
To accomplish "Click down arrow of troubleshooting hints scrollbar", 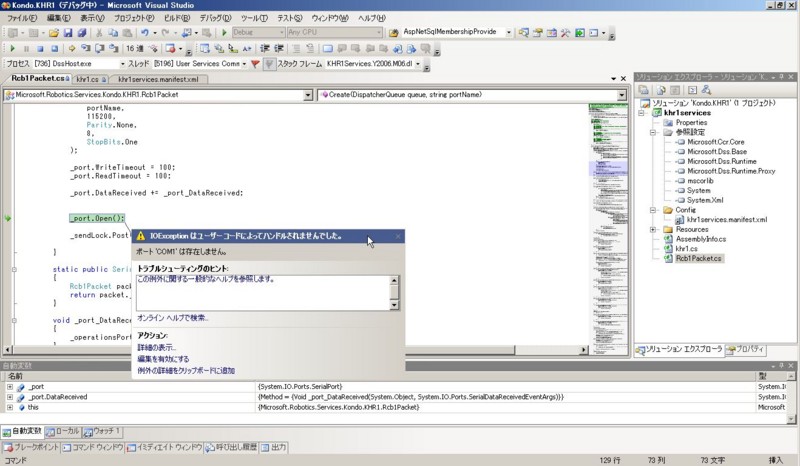I will pyautogui.click(x=394, y=305).
